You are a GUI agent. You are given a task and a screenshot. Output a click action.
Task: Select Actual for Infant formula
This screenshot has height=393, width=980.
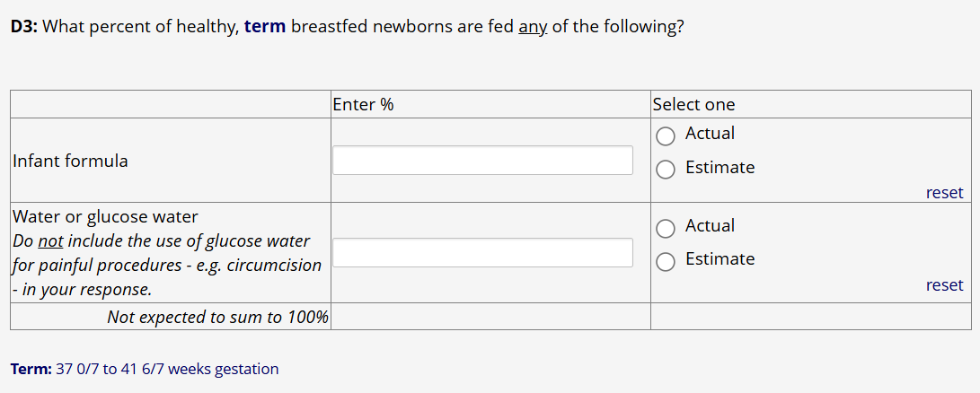[x=666, y=136]
